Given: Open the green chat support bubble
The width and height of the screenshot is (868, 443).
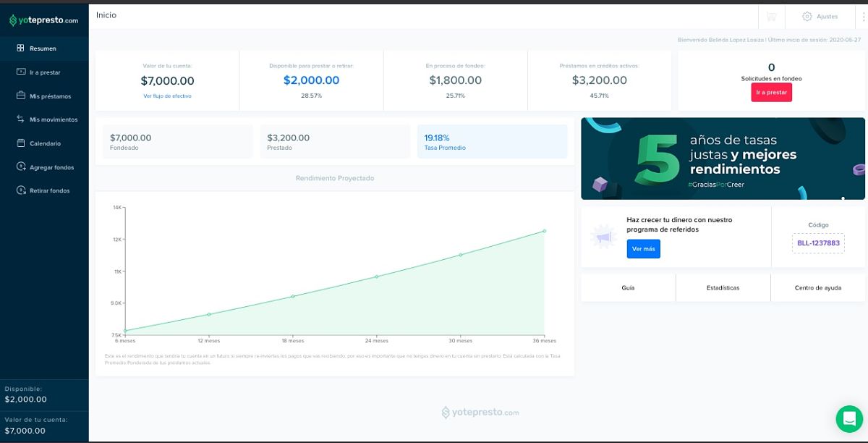Looking at the screenshot, I should [848, 418].
